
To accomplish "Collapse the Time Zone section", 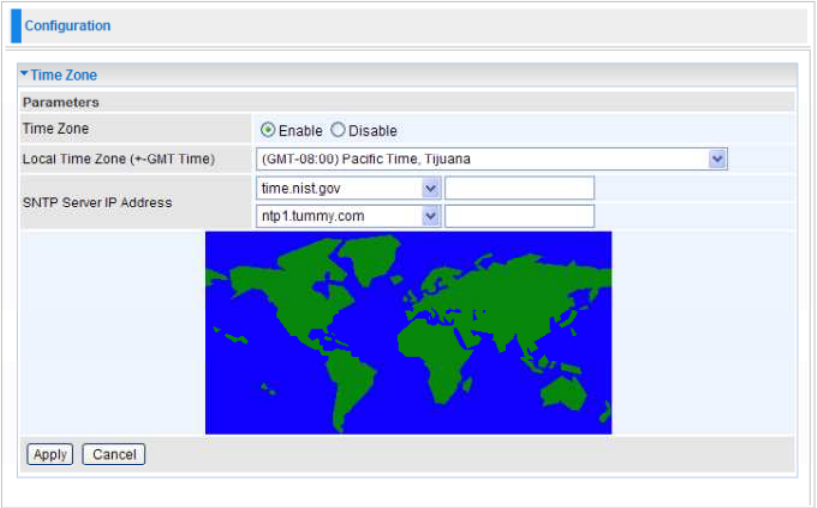I will point(24,74).
